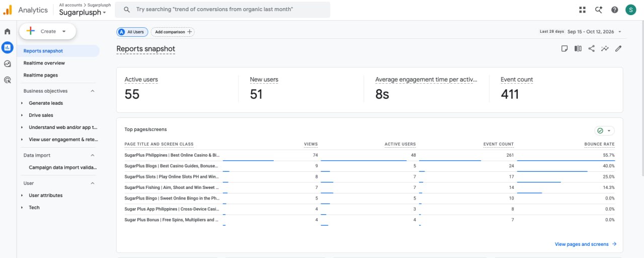The width and height of the screenshot is (644, 258).
Task: Expand Generate leads tree item
Action: point(22,103)
